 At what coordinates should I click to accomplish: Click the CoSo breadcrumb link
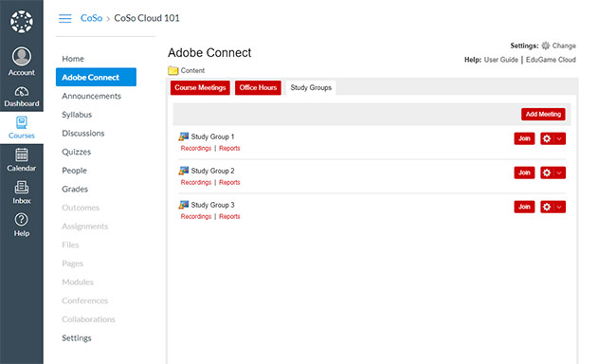(x=92, y=18)
